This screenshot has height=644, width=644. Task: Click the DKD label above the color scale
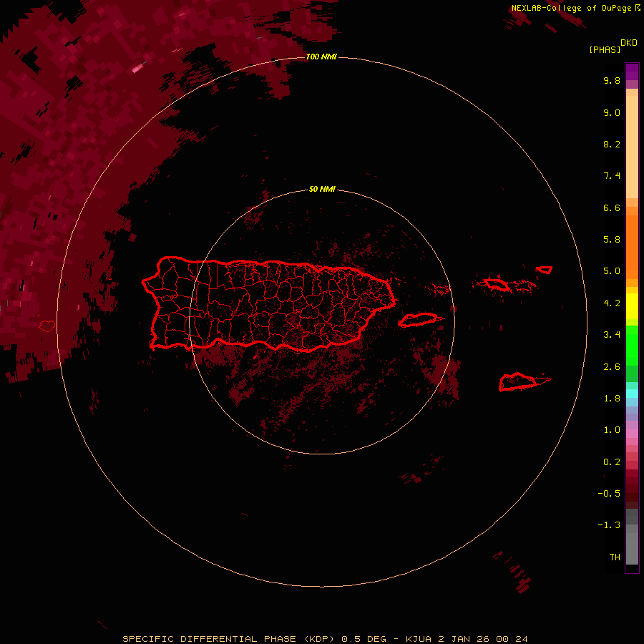pos(629,43)
